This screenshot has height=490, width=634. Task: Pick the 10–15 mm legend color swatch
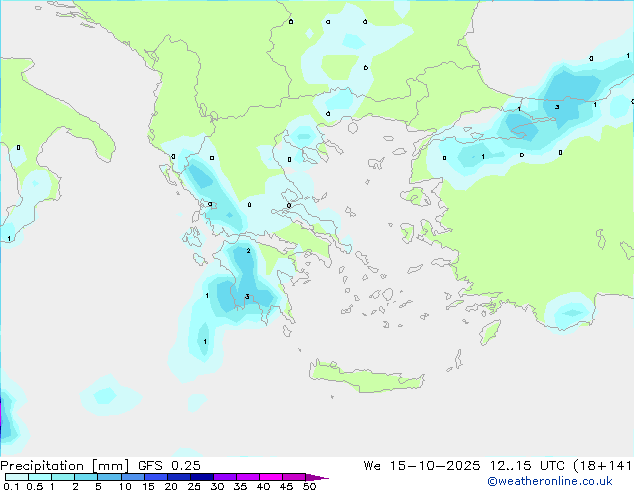pyautogui.click(x=132, y=477)
